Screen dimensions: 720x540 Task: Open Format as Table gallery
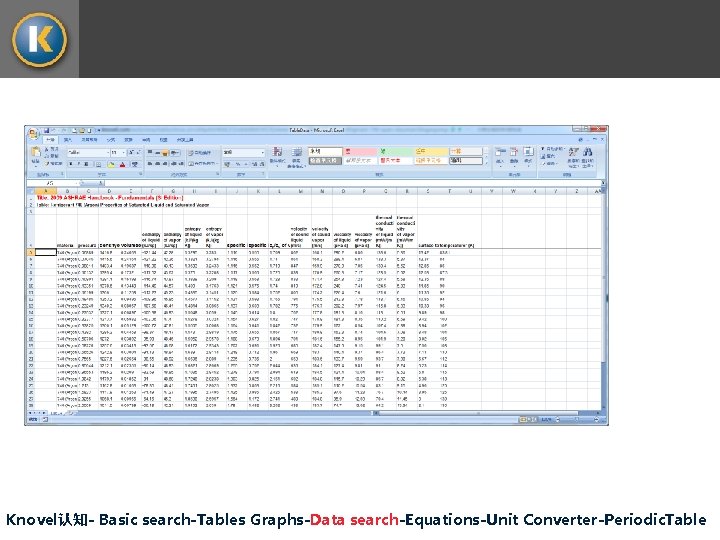(297, 157)
